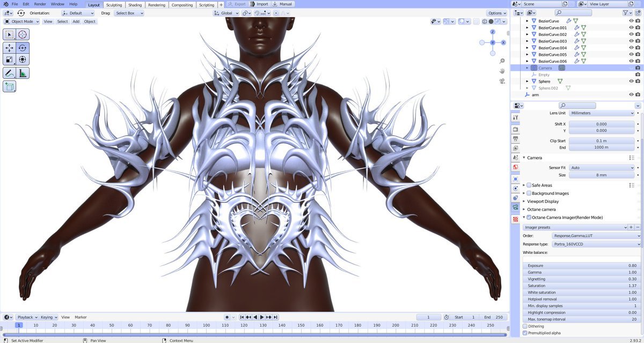Open the Drag Select Box dropdown
Screen dimensions: 644x343
click(129, 13)
